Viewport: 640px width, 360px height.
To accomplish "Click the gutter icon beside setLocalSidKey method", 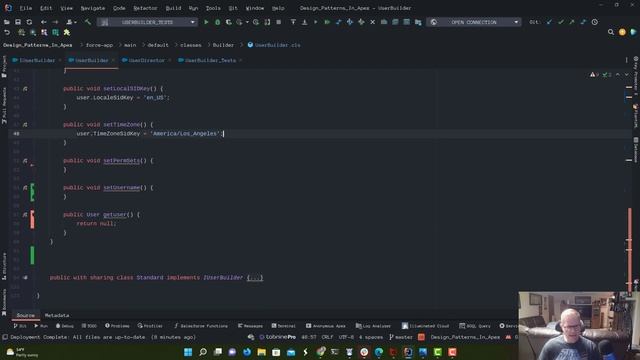I will click(x=25, y=89).
